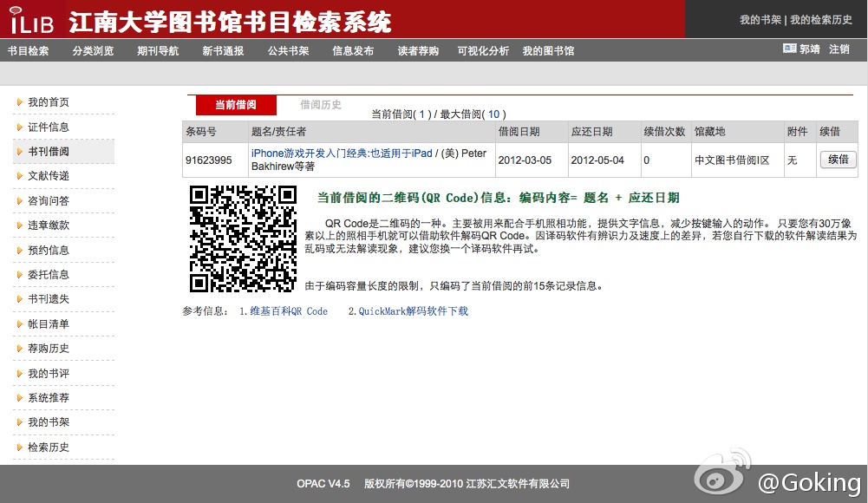Image resolution: width=868 pixels, height=503 pixels.
Task: Click arrow icon beside 违章缴款
Action: (20, 225)
